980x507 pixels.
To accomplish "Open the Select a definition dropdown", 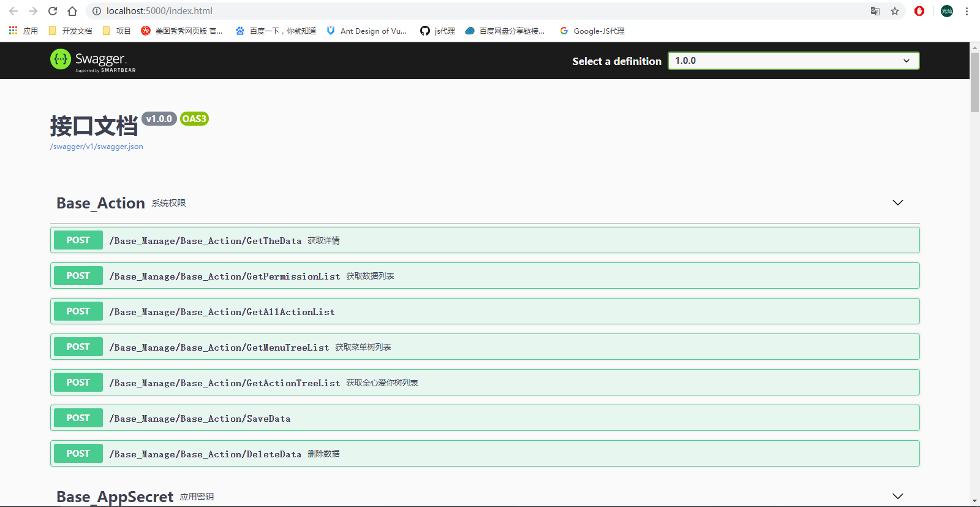I will (793, 61).
